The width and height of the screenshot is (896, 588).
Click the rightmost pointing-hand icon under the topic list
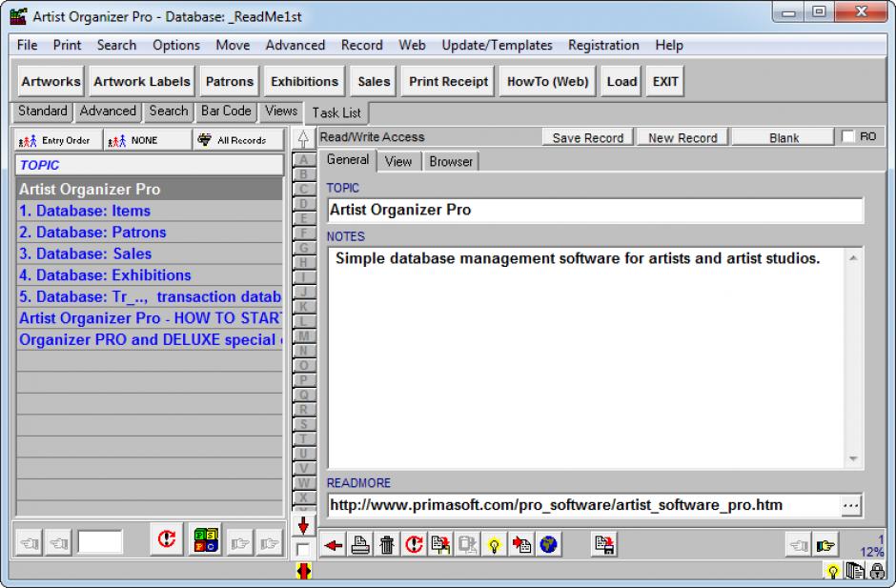point(269,542)
